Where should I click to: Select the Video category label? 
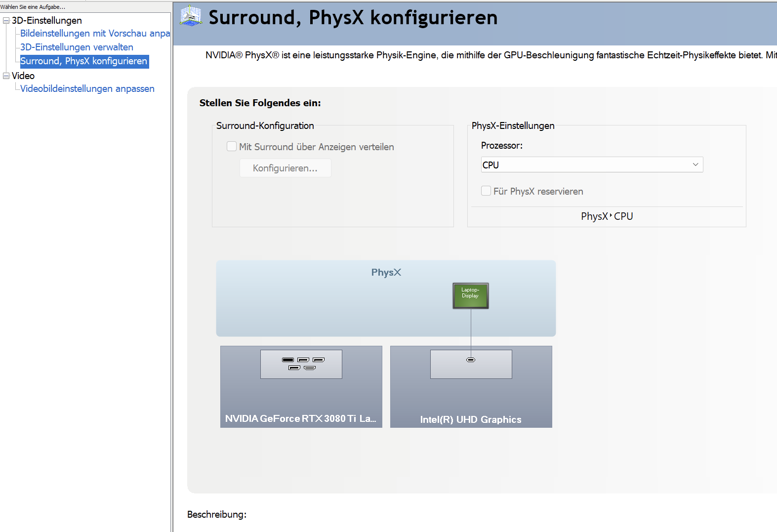pyautogui.click(x=23, y=76)
